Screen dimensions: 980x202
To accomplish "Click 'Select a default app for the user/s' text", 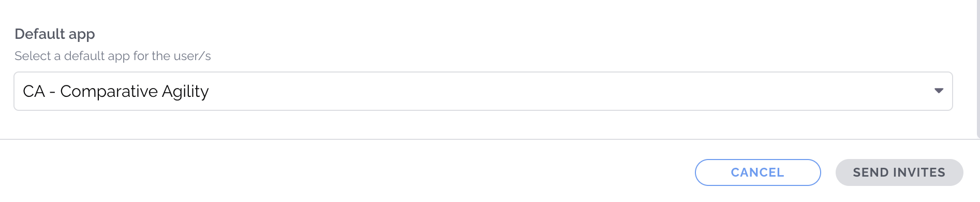I will (113, 56).
